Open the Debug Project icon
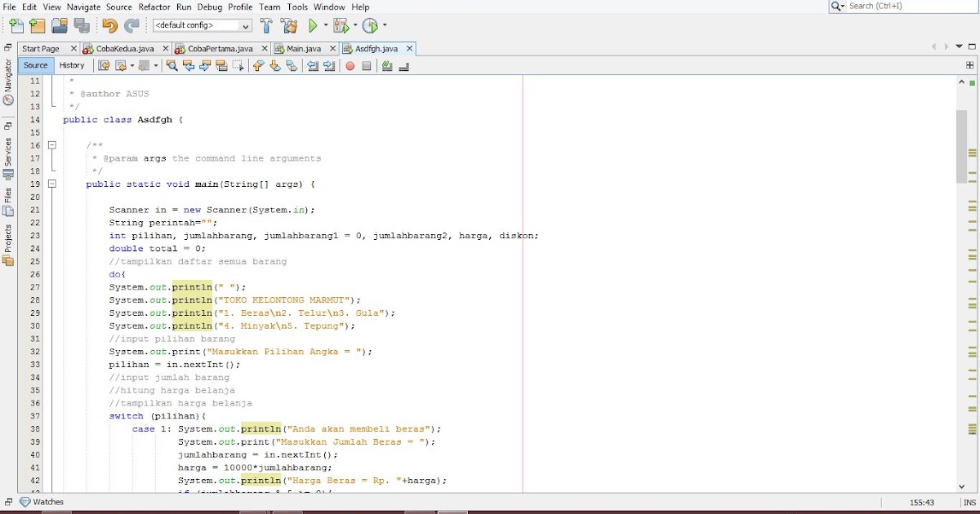 point(341,25)
